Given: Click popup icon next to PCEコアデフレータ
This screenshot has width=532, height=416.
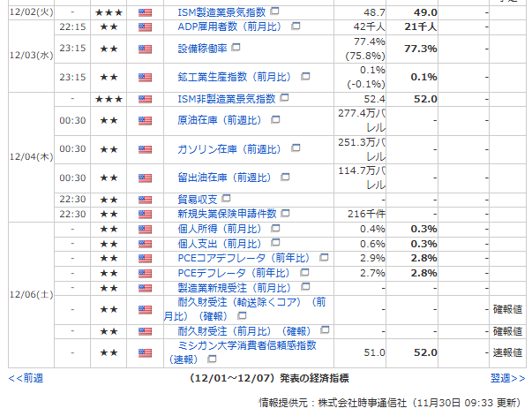Looking at the screenshot, I should coord(324,258).
